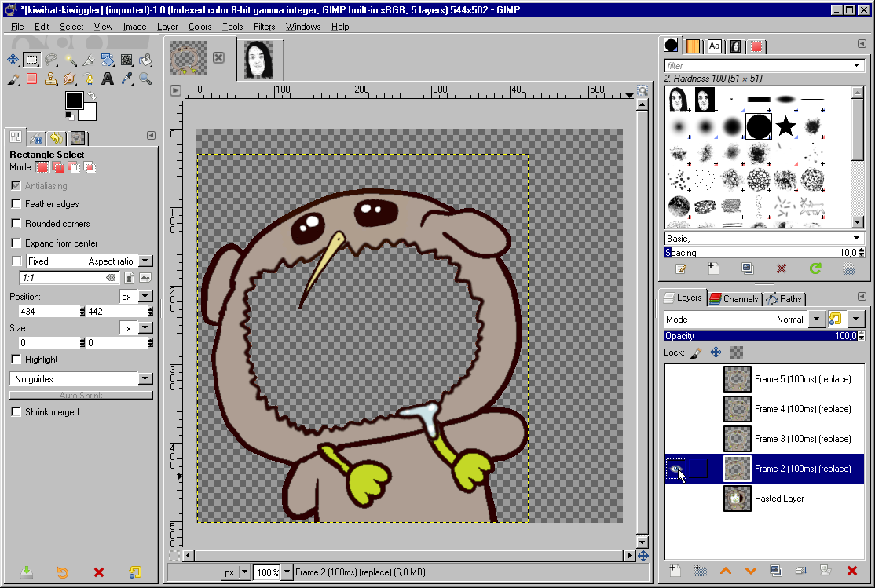This screenshot has width=875, height=588.
Task: Create a new layer button
Action: coord(675,570)
